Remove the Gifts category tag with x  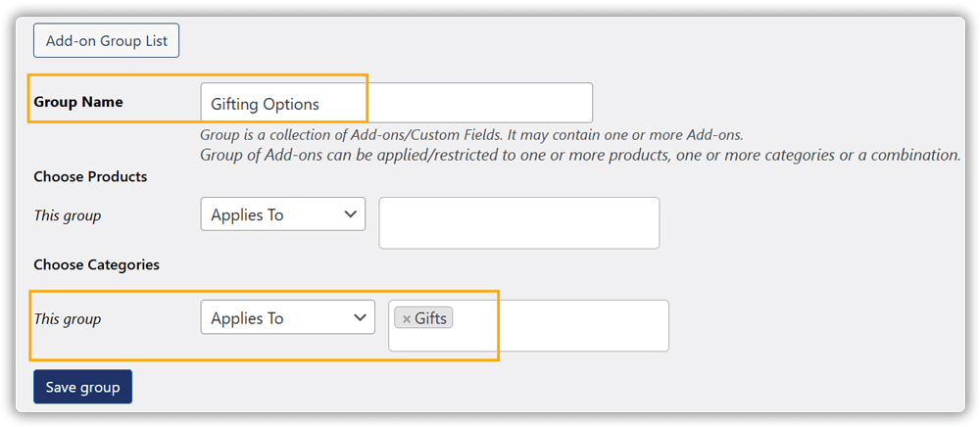pos(407,319)
